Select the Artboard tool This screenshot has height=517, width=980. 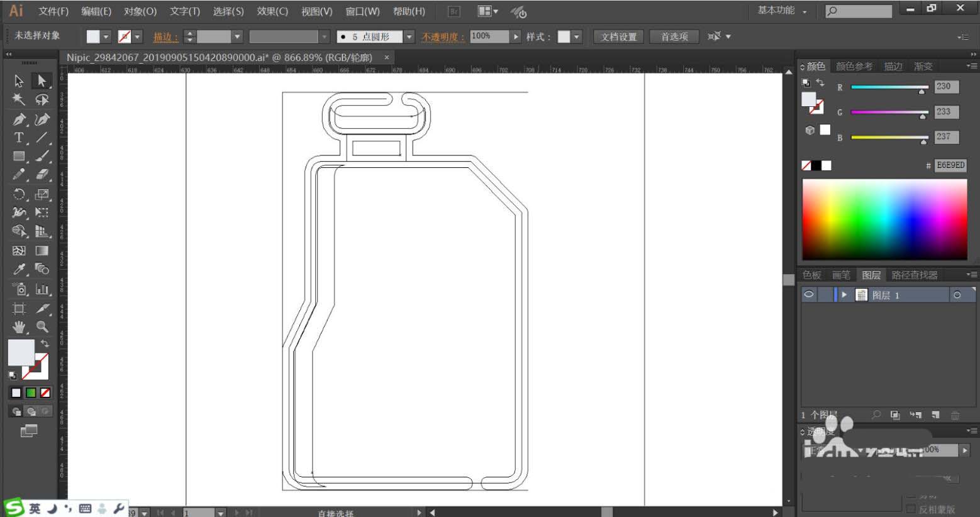pyautogui.click(x=19, y=308)
